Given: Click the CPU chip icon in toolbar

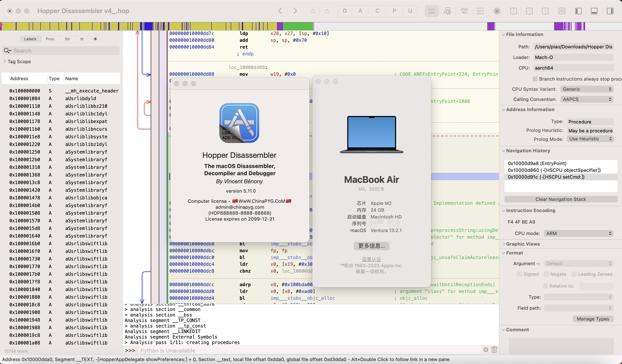Looking at the screenshot, I should [x=497, y=11].
